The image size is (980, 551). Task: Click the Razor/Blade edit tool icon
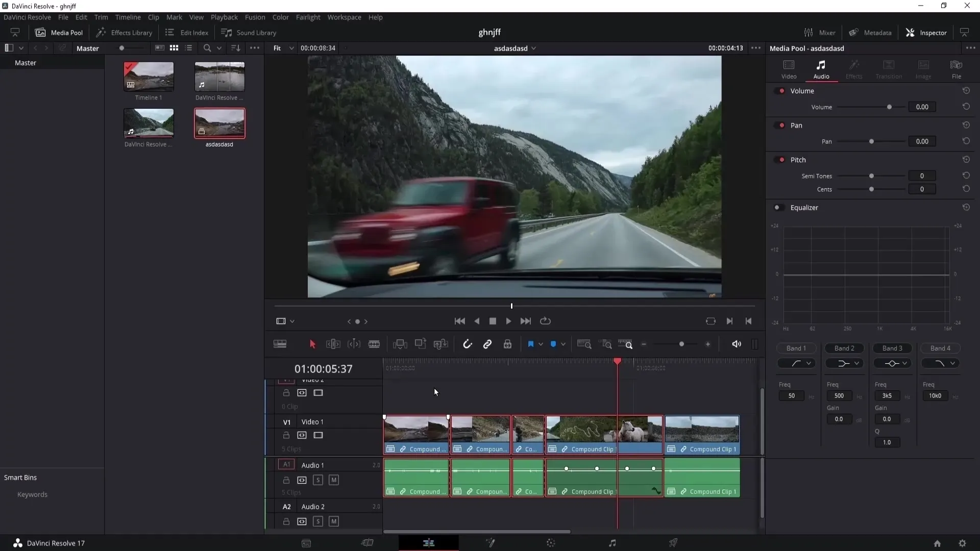(x=374, y=344)
